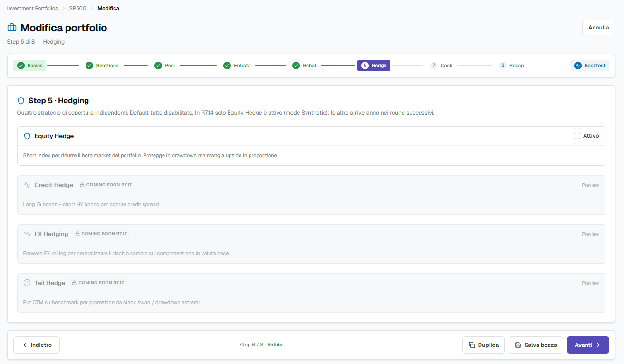Image resolution: width=624 pixels, height=364 pixels.
Task: Open SP500 breadcrumb link
Action: pyautogui.click(x=77, y=8)
